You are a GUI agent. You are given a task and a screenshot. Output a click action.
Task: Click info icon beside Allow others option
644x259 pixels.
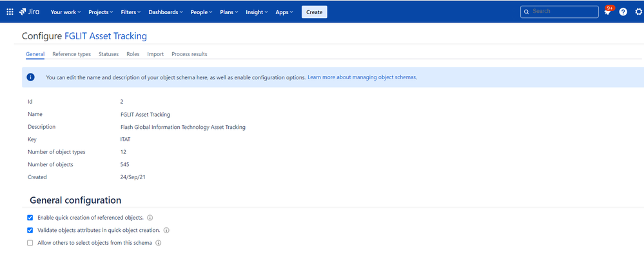point(158,243)
